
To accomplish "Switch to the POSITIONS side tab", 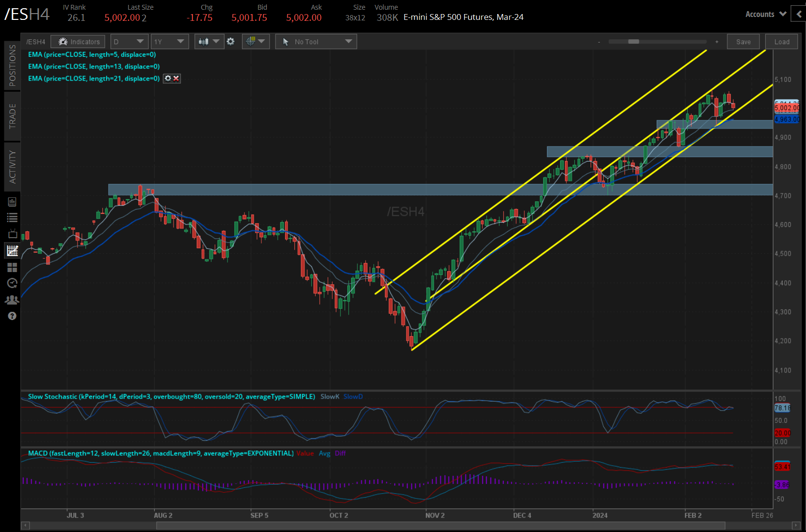I will pos(12,65).
